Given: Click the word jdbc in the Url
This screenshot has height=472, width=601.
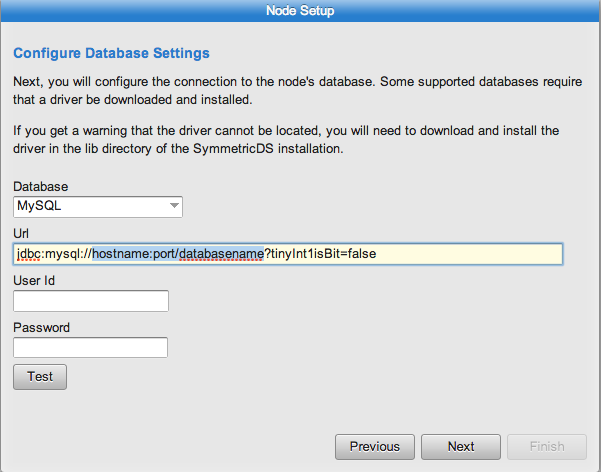Looking at the screenshot, I should pyautogui.click(x=28, y=254).
